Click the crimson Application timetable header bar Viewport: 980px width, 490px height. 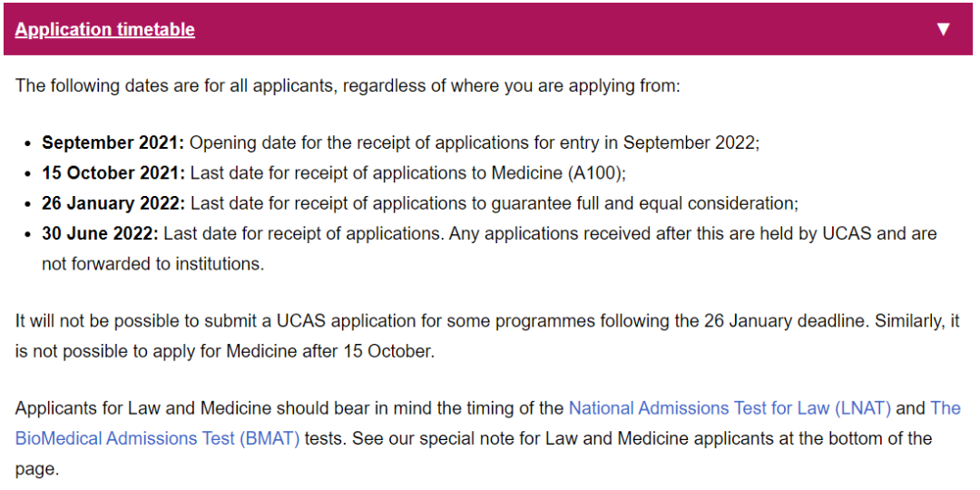(x=488, y=29)
